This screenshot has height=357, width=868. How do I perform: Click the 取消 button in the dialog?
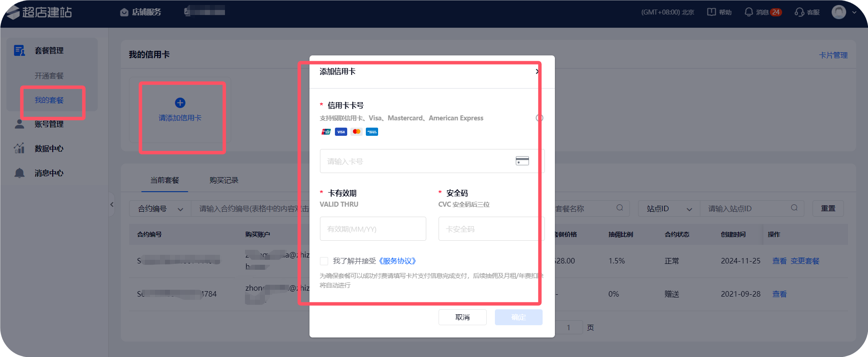point(463,317)
